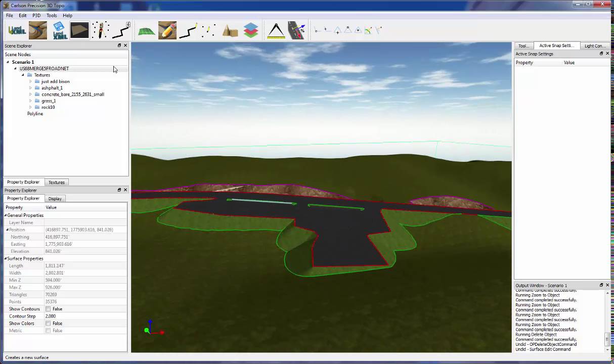Viewport: 614px width, 364px height.
Task: Switch to the Display tab
Action: 55,199
